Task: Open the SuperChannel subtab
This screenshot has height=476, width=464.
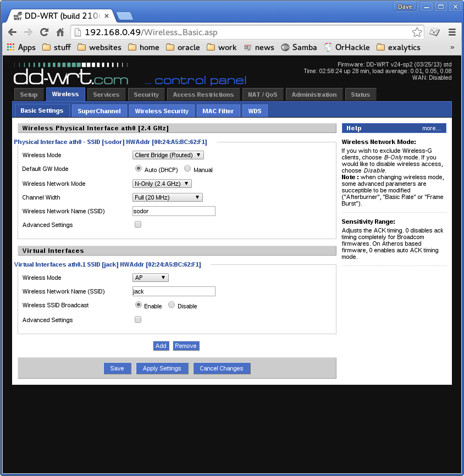Action: click(100, 111)
